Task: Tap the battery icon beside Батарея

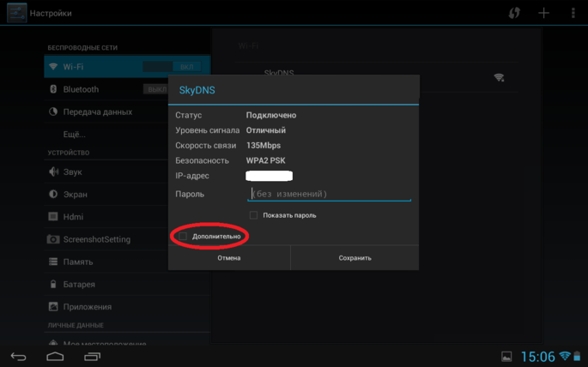Action: [53, 284]
